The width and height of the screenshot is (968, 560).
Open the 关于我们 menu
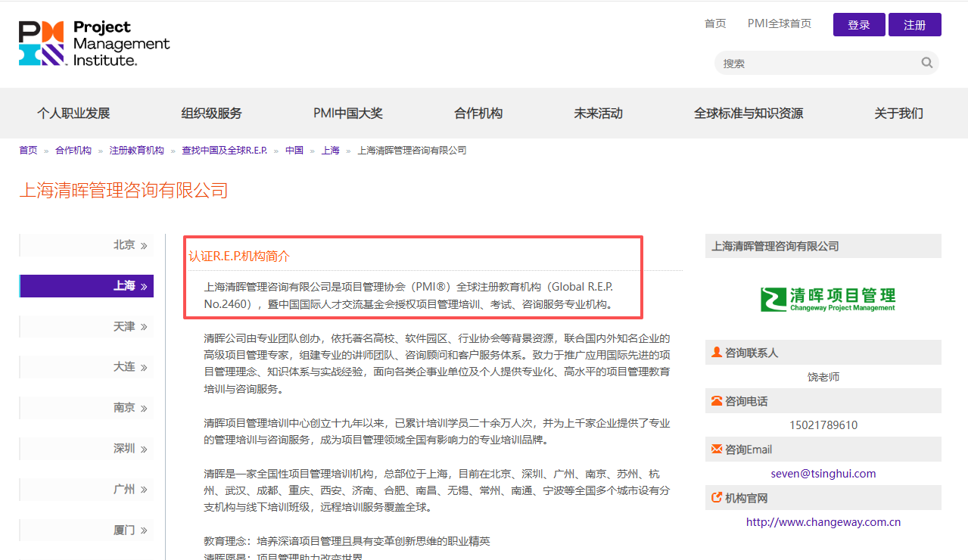click(x=898, y=114)
